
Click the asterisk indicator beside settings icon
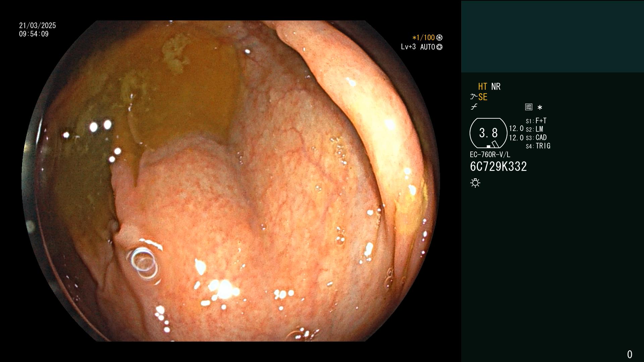[x=540, y=108]
